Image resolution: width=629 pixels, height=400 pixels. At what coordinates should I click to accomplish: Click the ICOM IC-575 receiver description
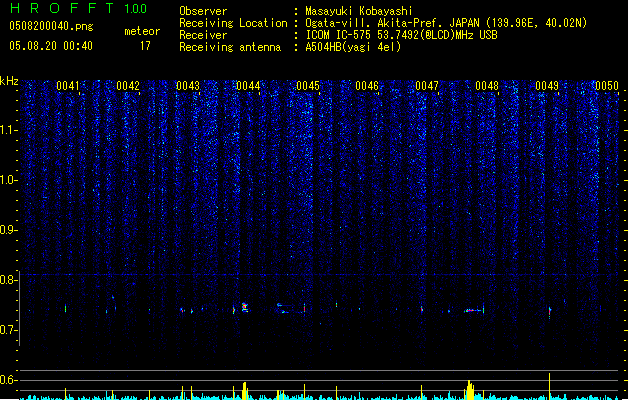(x=401, y=35)
